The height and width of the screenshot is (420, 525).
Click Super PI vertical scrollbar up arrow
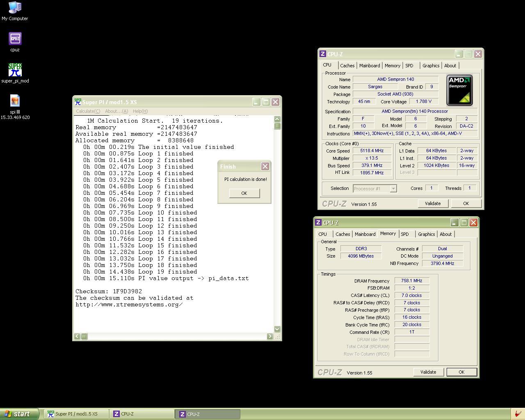tap(277, 119)
